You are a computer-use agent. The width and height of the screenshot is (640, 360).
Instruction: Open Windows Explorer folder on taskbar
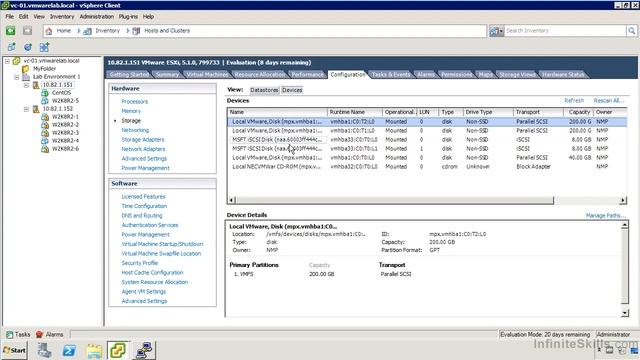point(94,350)
